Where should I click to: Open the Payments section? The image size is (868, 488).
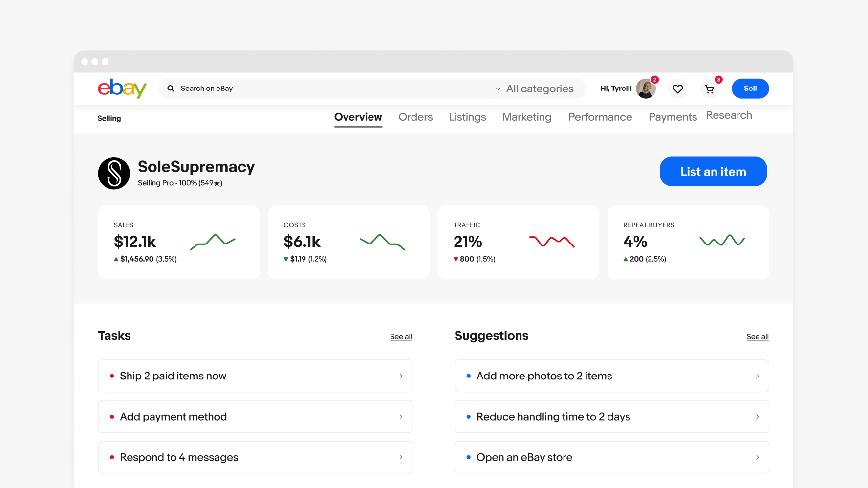(x=673, y=117)
